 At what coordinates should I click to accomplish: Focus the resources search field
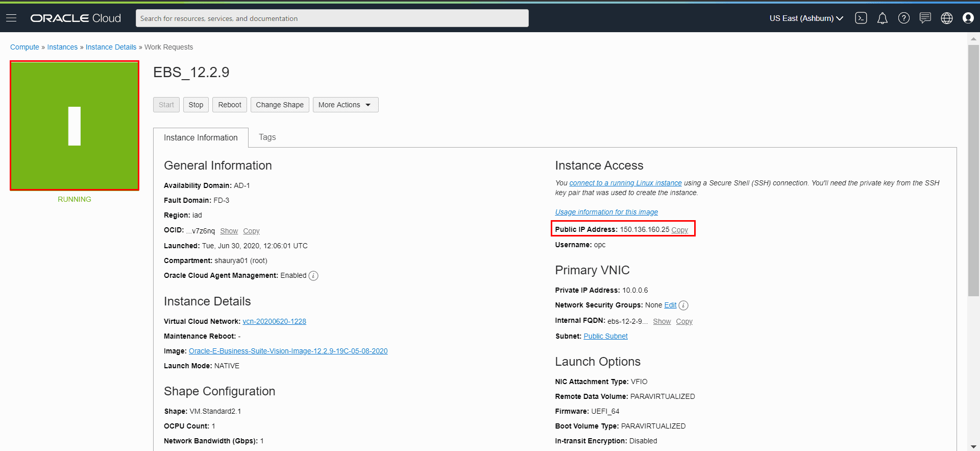[x=332, y=18]
